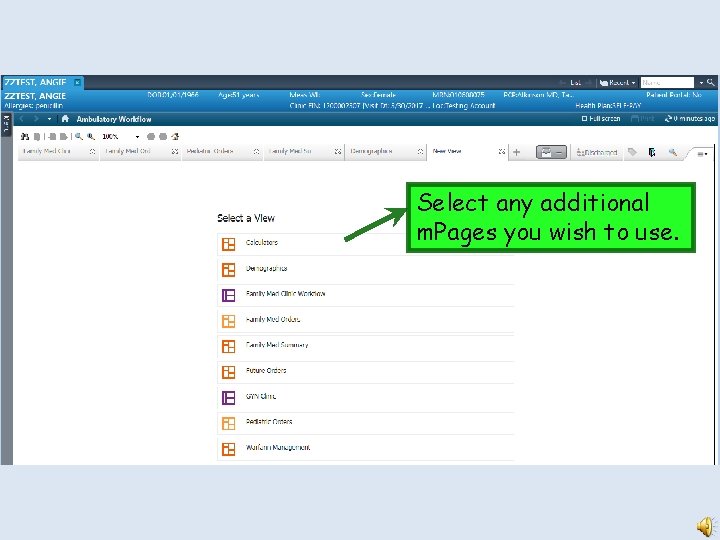The image size is (720, 540).
Task: Click the List button in top bar
Action: (575, 83)
